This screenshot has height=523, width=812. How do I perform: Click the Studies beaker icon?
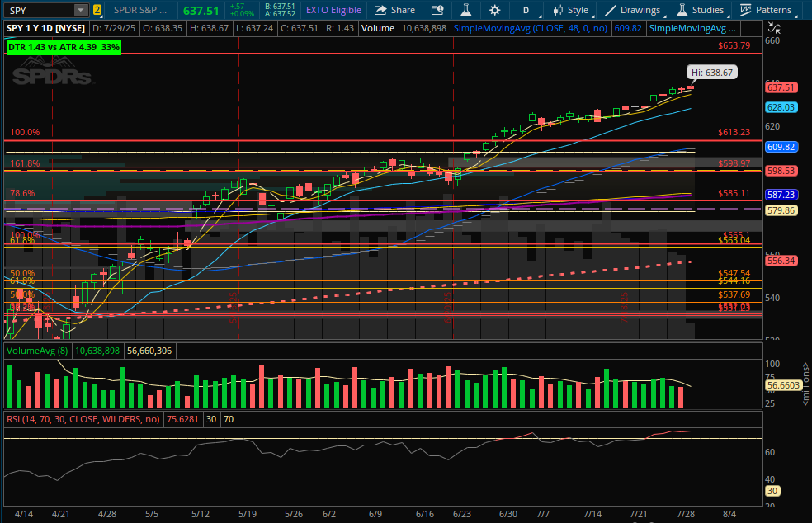pos(682,10)
